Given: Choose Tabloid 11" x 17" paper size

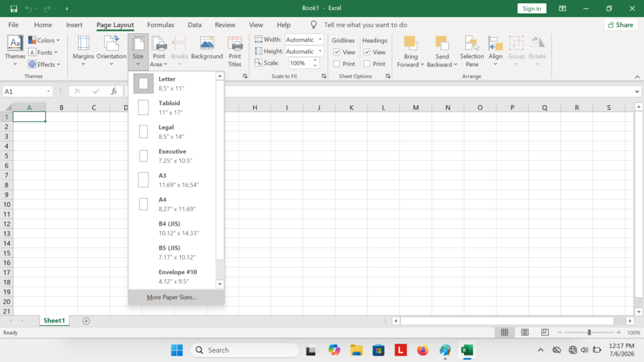Looking at the screenshot, I should point(172,107).
